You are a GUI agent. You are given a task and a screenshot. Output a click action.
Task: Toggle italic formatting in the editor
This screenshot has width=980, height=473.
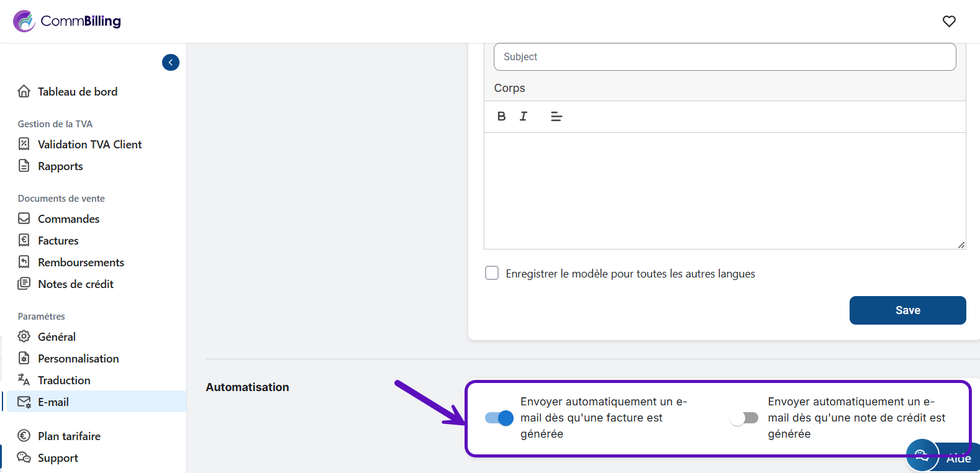[x=524, y=116]
